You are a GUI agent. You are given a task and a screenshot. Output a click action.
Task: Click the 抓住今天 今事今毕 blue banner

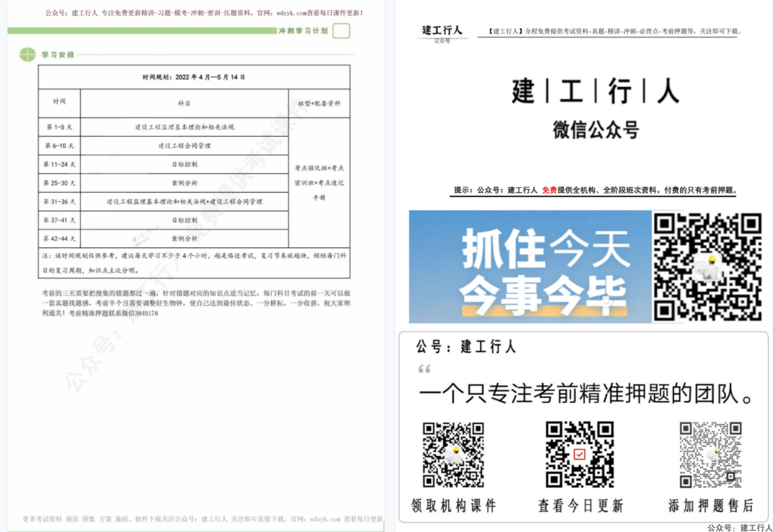tap(531, 266)
